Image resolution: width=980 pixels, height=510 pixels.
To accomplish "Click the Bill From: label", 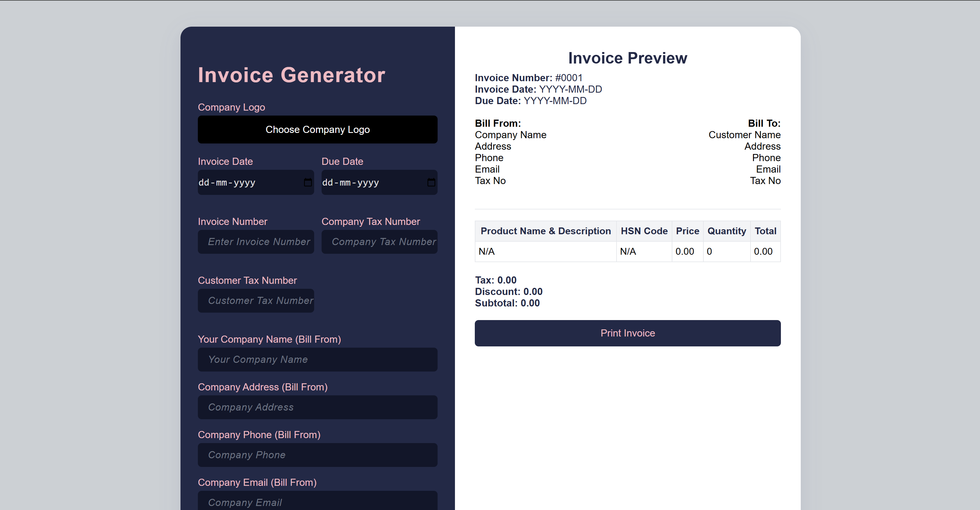I will pos(498,124).
